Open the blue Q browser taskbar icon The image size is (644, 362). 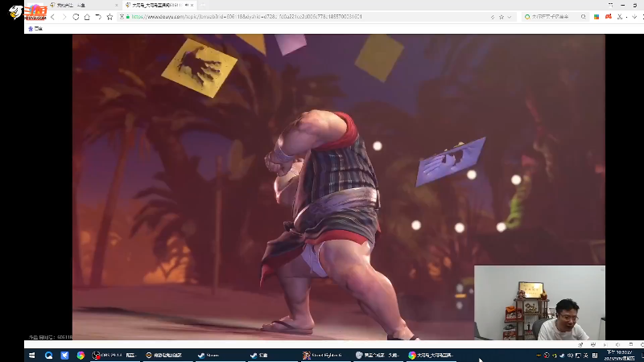(48, 356)
